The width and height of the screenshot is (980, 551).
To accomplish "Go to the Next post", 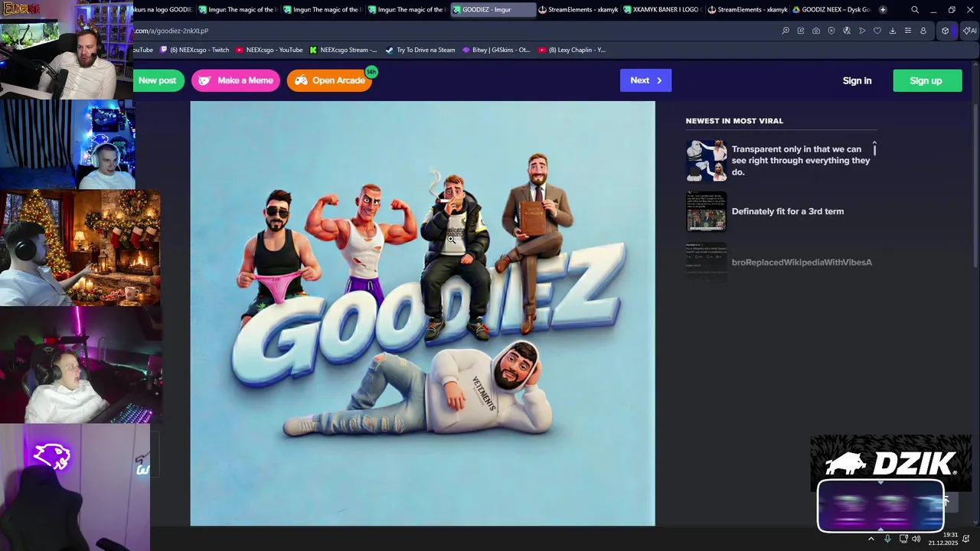I will pyautogui.click(x=645, y=80).
